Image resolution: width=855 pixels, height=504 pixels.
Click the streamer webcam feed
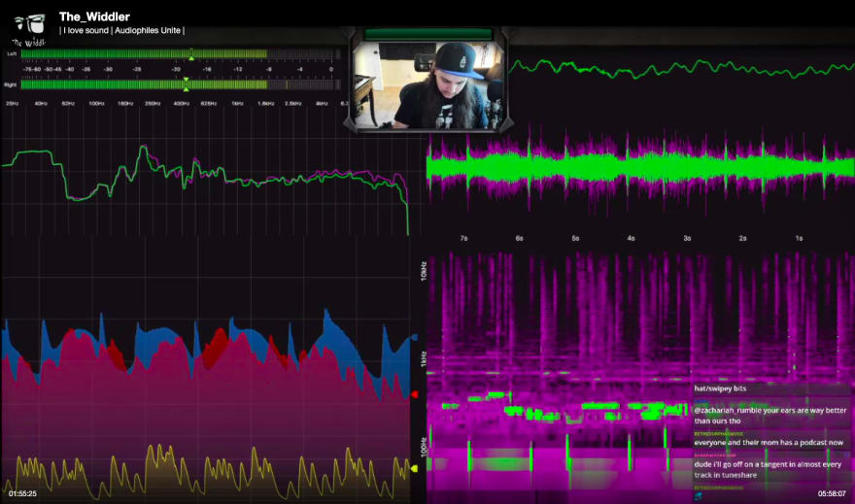[428, 85]
